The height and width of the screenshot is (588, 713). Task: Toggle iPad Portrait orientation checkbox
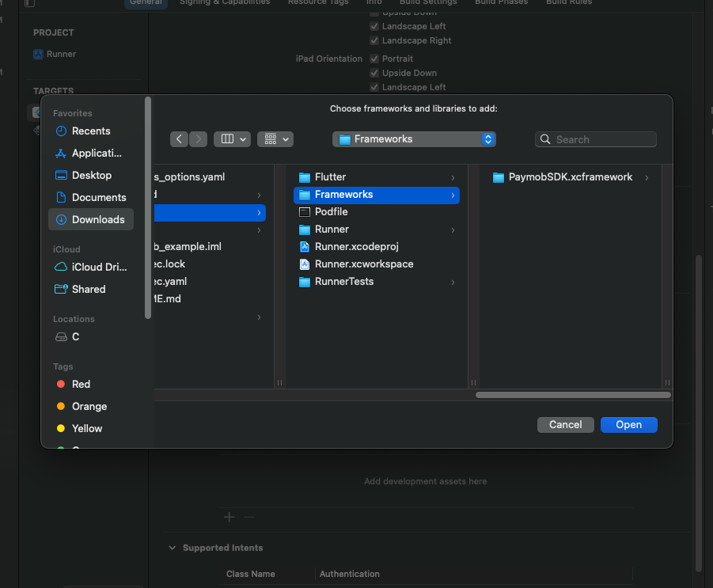374,59
